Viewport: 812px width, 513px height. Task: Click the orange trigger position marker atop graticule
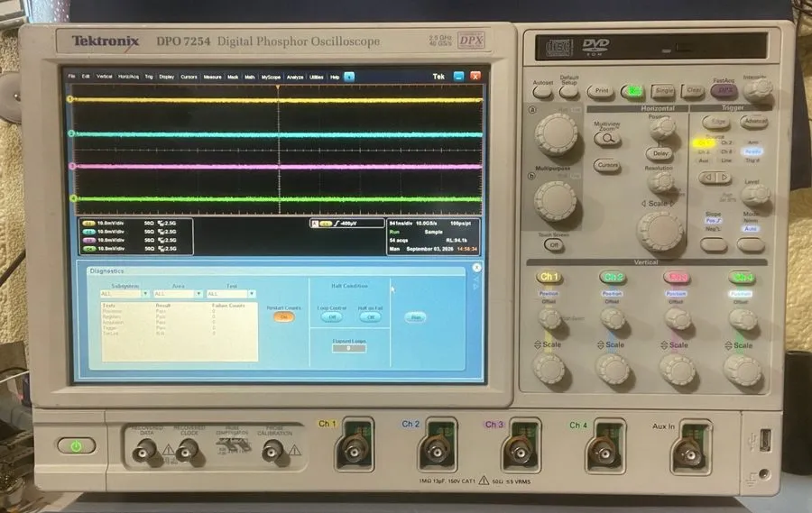(x=278, y=88)
